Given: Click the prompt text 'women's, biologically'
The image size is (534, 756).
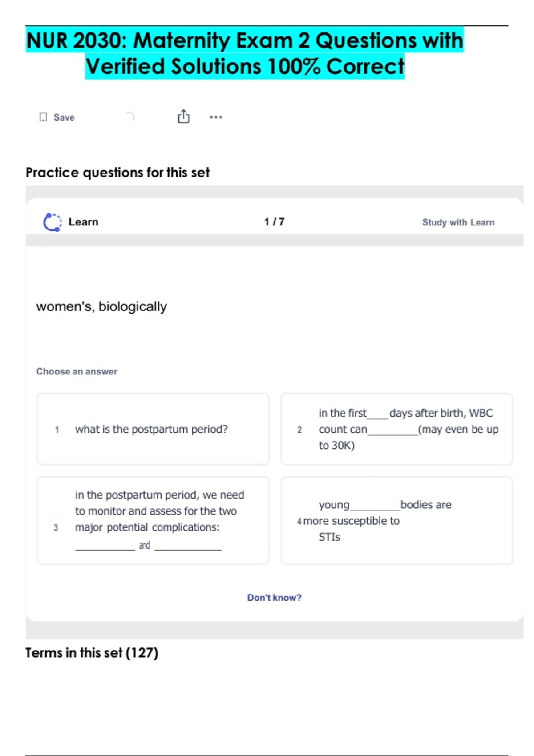Looking at the screenshot, I should [101, 306].
